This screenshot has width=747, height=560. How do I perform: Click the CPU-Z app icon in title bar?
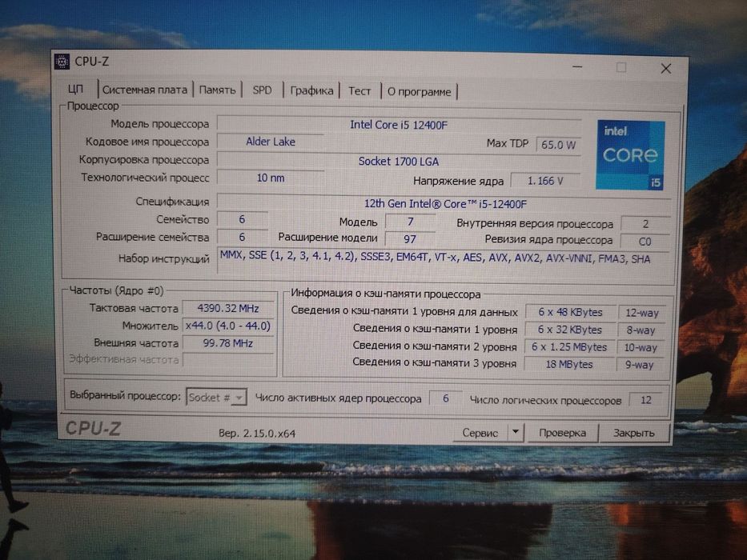point(62,61)
